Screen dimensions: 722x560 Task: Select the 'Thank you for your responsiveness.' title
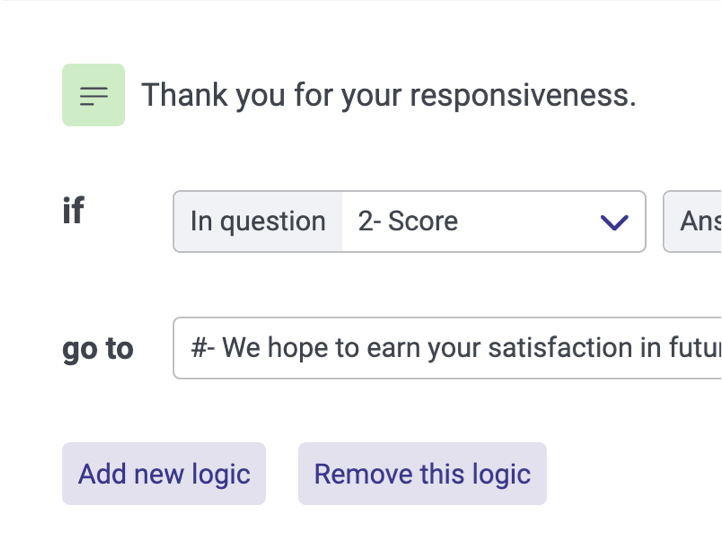pos(388,95)
